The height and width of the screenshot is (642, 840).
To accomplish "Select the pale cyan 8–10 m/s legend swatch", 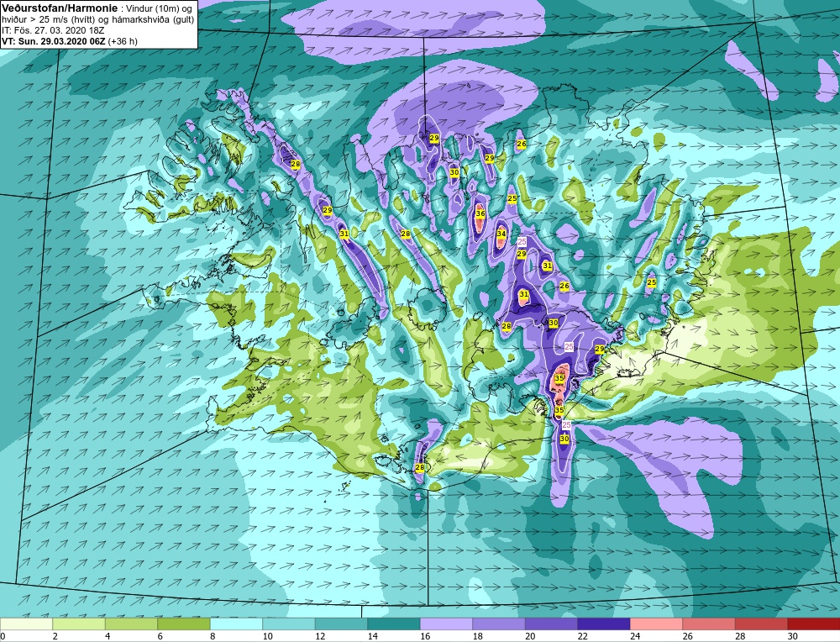I will pos(236,624).
